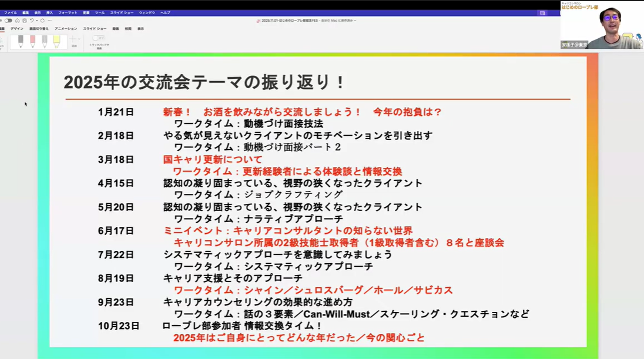Image resolution: width=644 pixels, height=359 pixels.
Task: Open the more options ellipsis in quick toolbar
Action: (x=49, y=20)
